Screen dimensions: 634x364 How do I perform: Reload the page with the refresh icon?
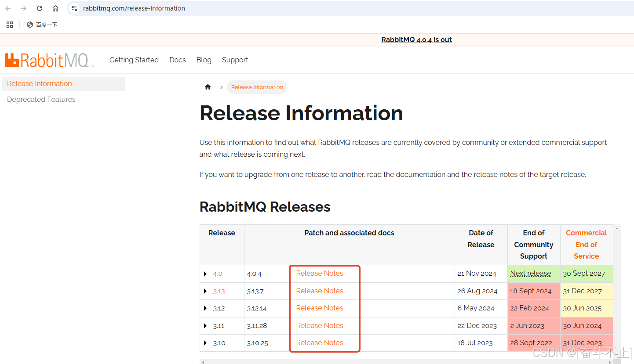pyautogui.click(x=40, y=8)
